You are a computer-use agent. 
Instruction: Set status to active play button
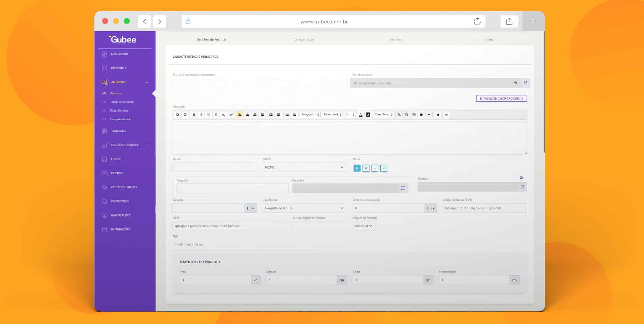point(357,168)
